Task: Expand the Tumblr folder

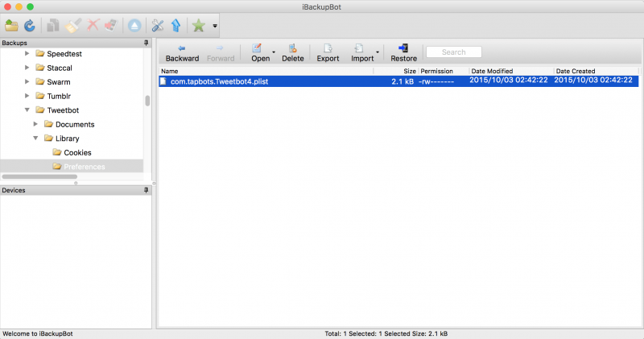Action: click(27, 96)
